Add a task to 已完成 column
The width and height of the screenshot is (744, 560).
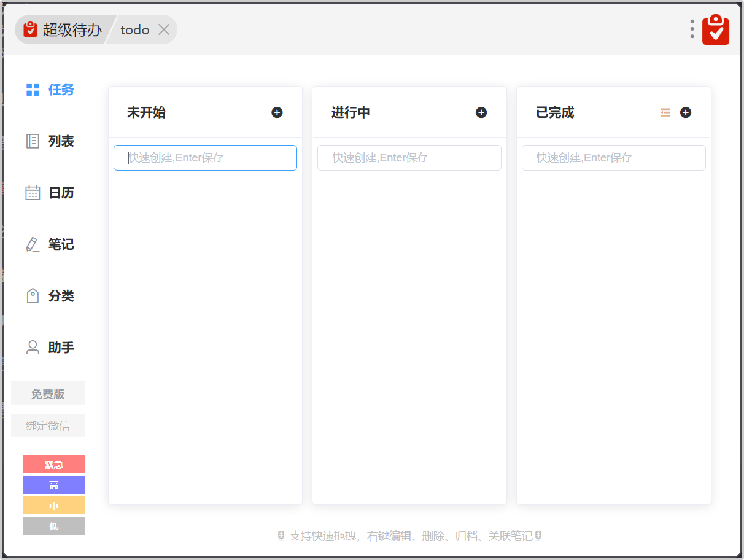(x=686, y=112)
